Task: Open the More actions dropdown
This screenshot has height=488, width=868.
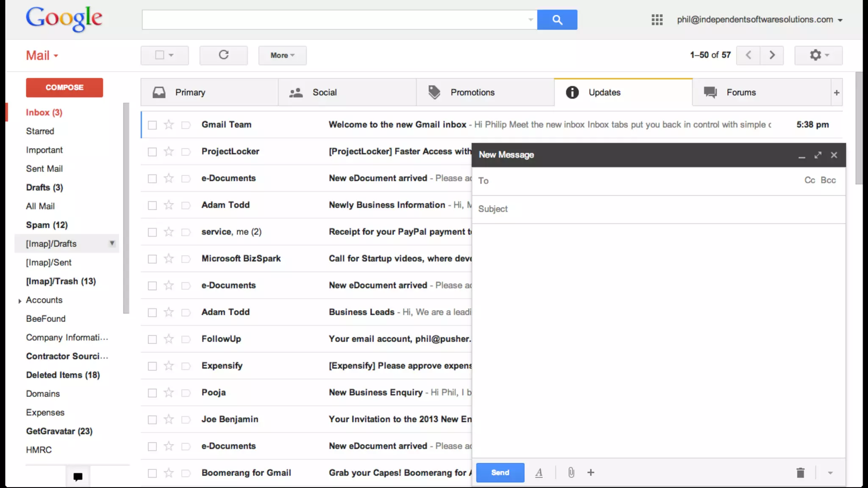Action: (x=282, y=55)
